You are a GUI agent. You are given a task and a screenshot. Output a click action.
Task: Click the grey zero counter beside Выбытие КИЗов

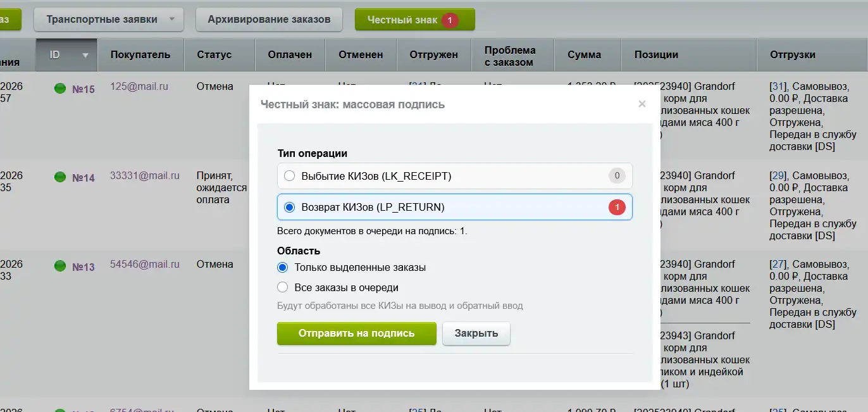pyautogui.click(x=617, y=175)
